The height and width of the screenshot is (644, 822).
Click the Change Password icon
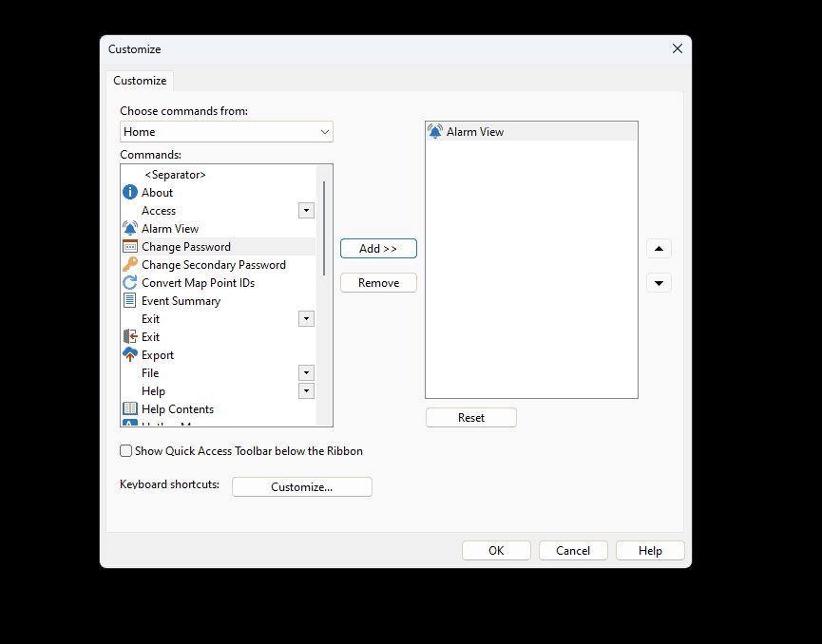(130, 246)
